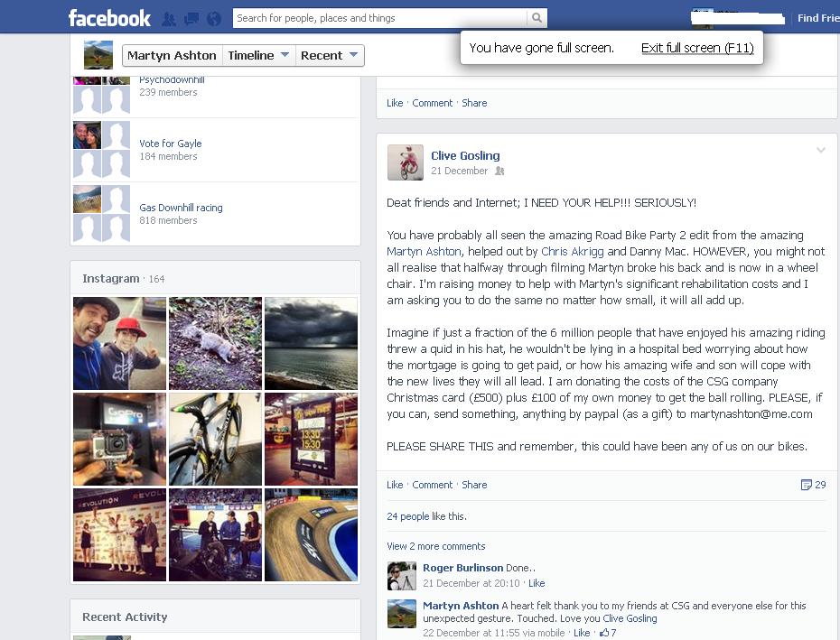The width and height of the screenshot is (840, 640).
Task: Expand View 2 more comments
Action: click(436, 546)
